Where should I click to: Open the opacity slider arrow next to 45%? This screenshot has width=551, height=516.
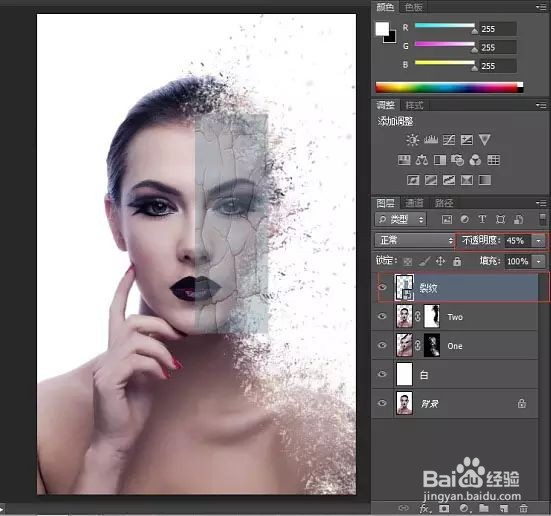pos(539,241)
